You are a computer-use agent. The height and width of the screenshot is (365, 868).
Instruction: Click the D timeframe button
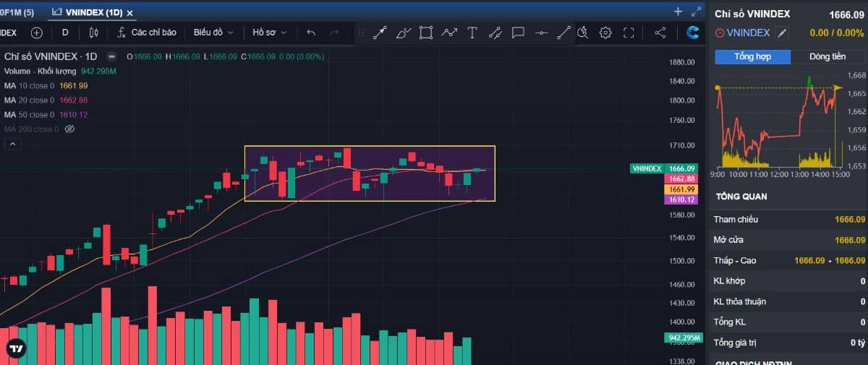coord(65,33)
